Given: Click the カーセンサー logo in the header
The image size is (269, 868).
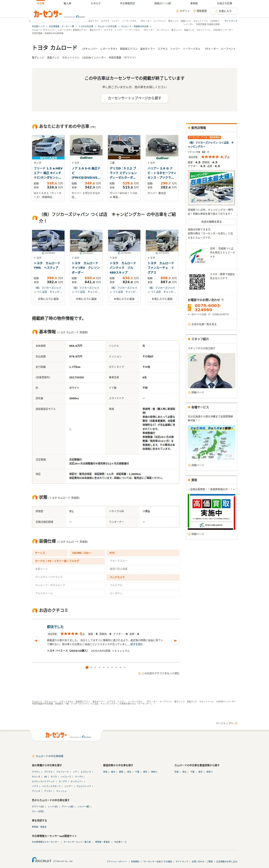Looking at the screenshot, I should 48,14.
